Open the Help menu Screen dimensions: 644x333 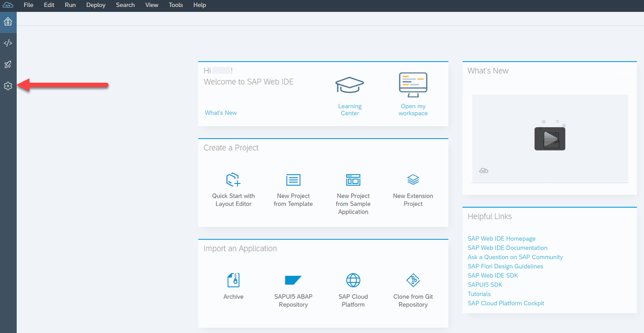[199, 5]
